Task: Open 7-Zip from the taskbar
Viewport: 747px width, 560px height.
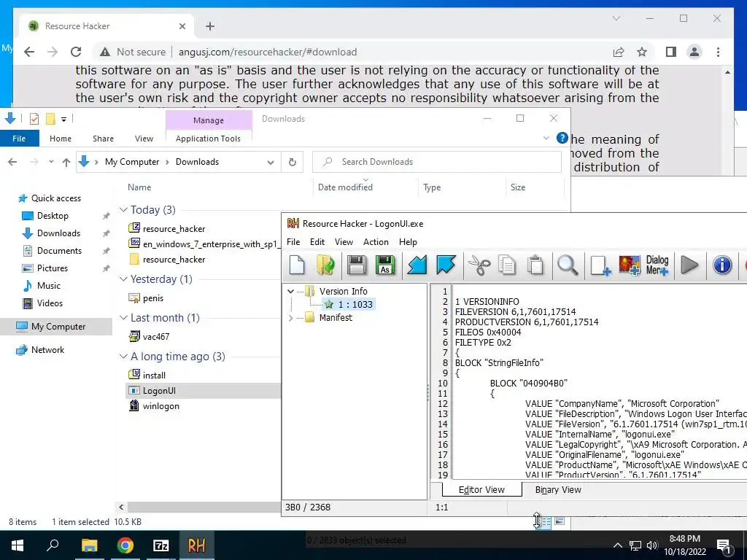Action: tap(161, 545)
